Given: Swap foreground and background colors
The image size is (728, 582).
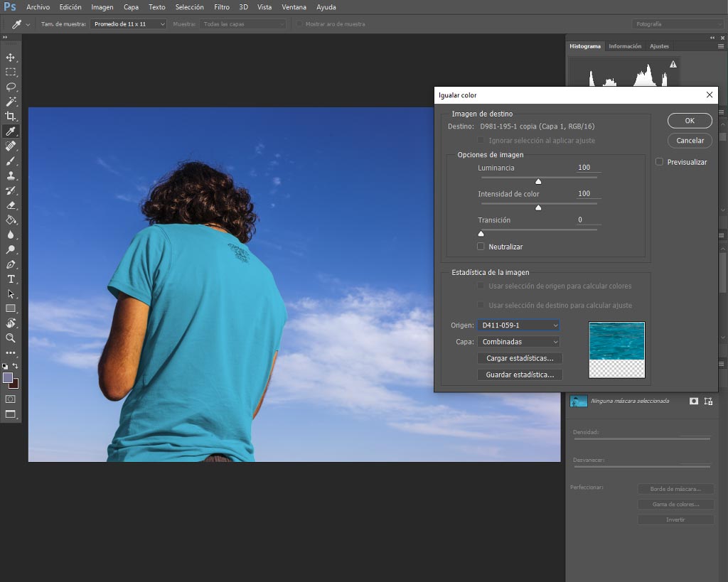Looking at the screenshot, I should tap(16, 366).
